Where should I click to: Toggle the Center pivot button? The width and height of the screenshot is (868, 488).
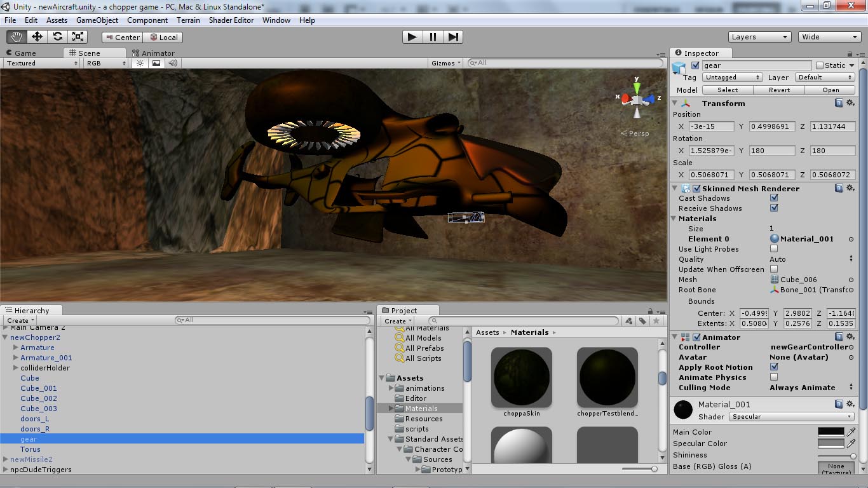(x=122, y=37)
